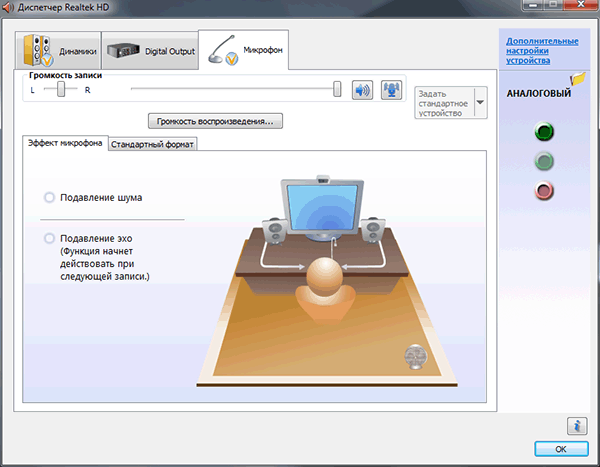Confirm with the OK button

point(561,449)
